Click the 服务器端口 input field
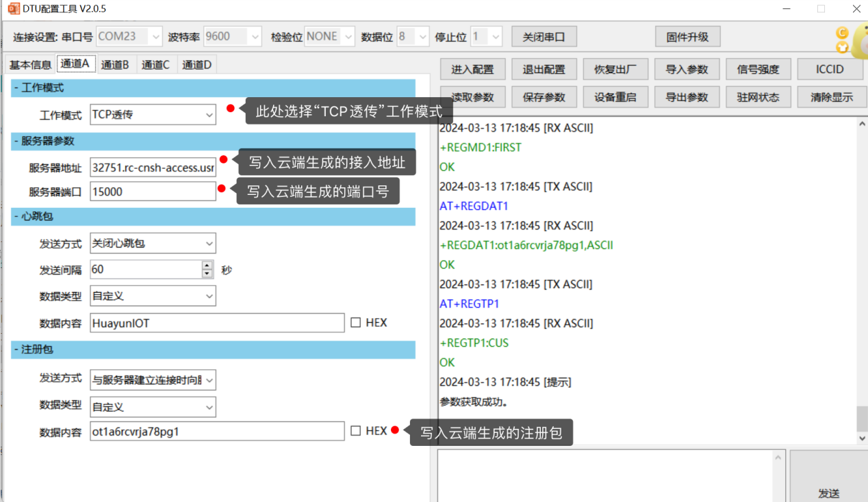 pyautogui.click(x=153, y=191)
